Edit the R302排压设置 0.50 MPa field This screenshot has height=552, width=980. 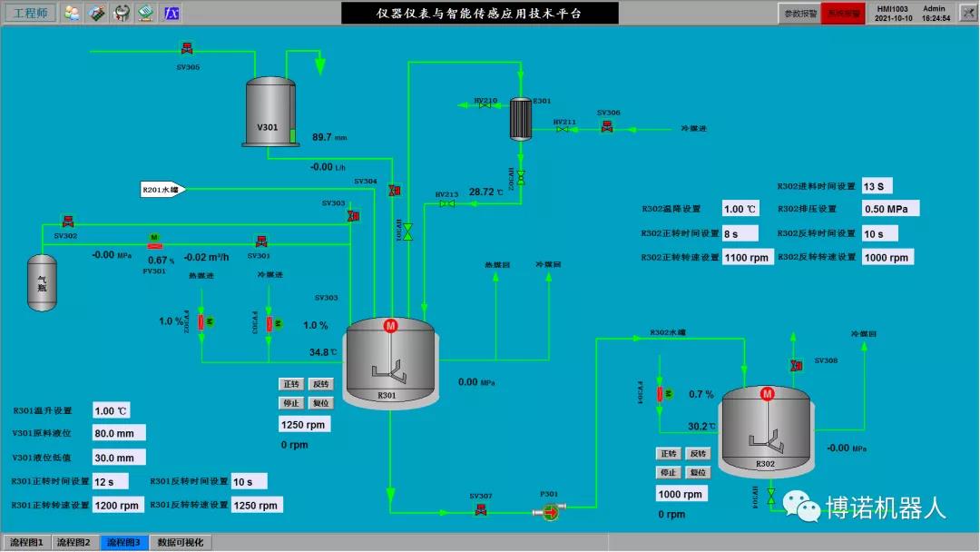click(889, 209)
